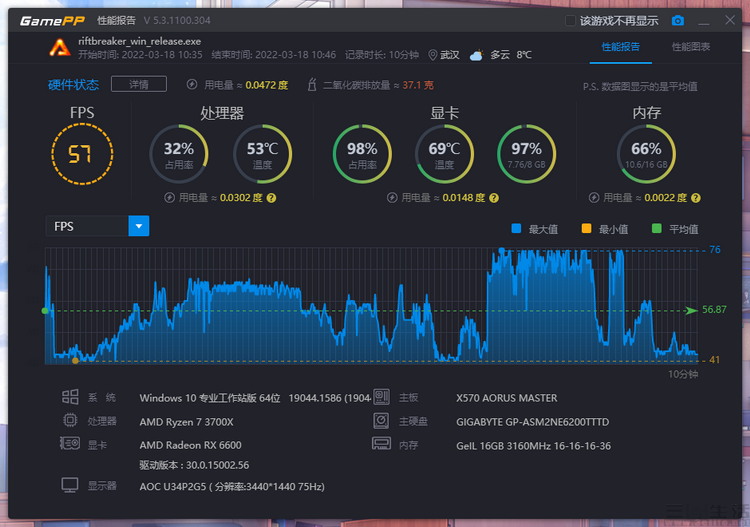Screen dimensions: 750x527
Task: Click the CPU usage 32% gauge
Action: tap(179, 154)
